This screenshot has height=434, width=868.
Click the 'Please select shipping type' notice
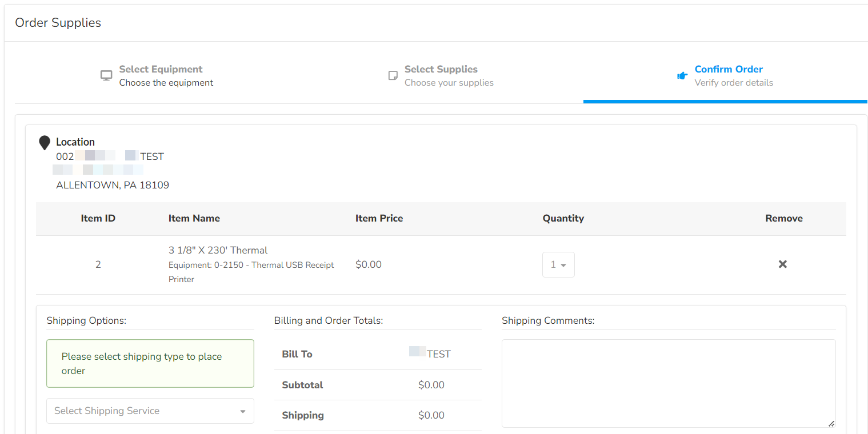[x=150, y=364]
